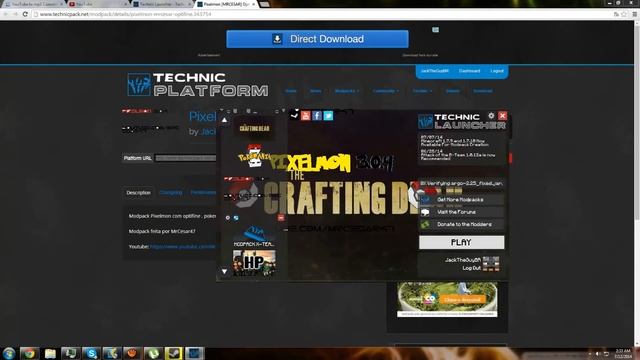Switch to the second YouTube browser tab

[x=98, y=4]
